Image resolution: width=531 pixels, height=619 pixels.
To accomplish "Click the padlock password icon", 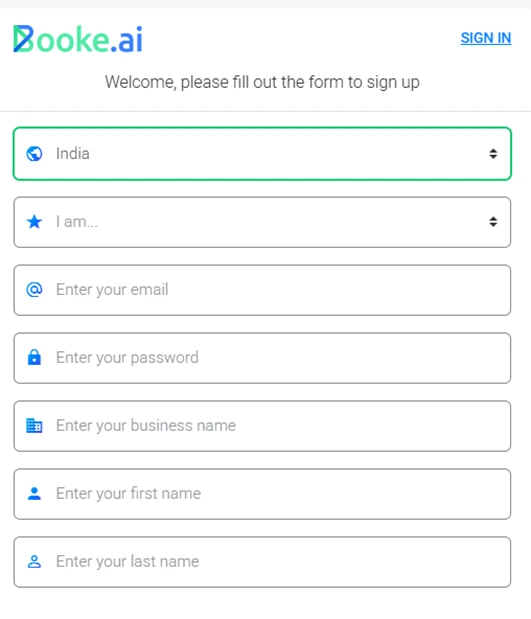I will [34, 357].
